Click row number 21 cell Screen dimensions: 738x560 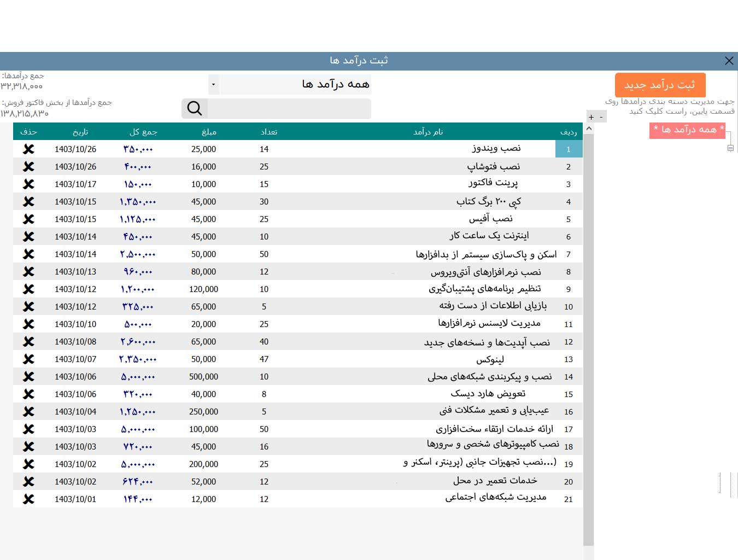click(x=569, y=499)
